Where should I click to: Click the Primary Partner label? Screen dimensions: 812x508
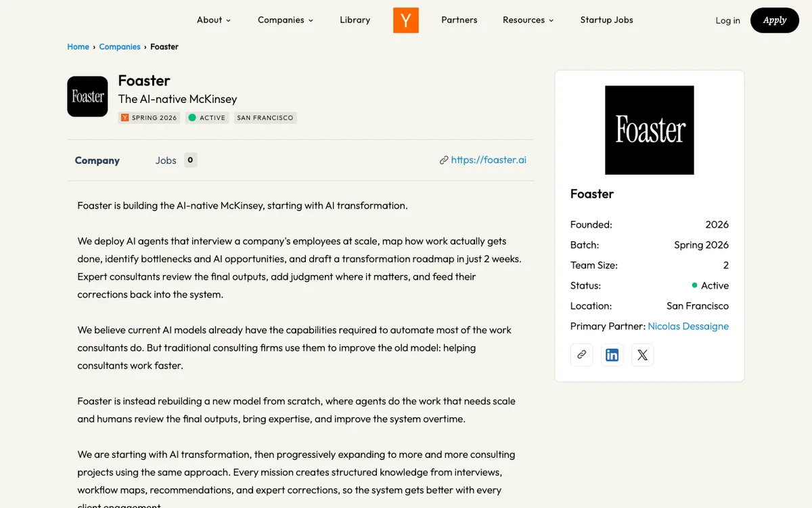point(608,326)
